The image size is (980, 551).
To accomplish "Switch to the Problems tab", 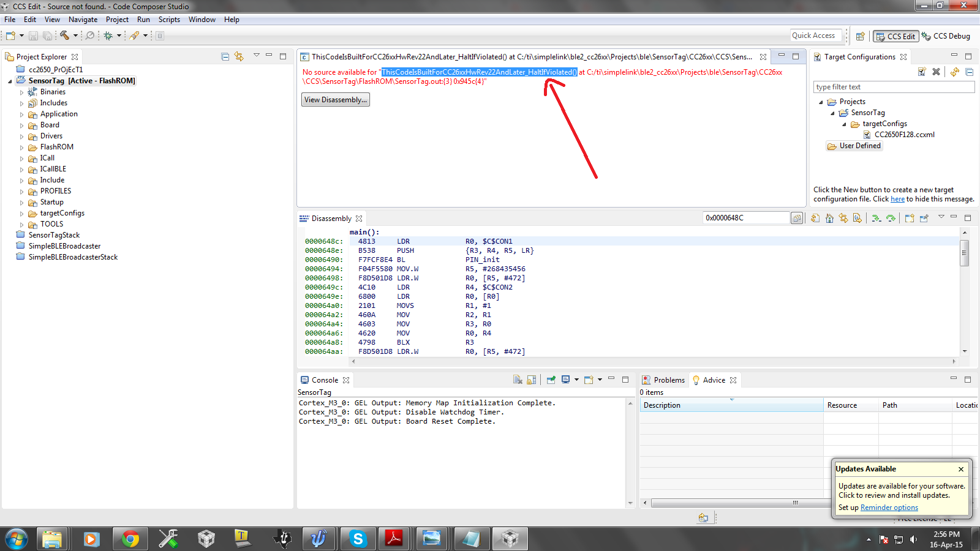I will (x=663, y=380).
